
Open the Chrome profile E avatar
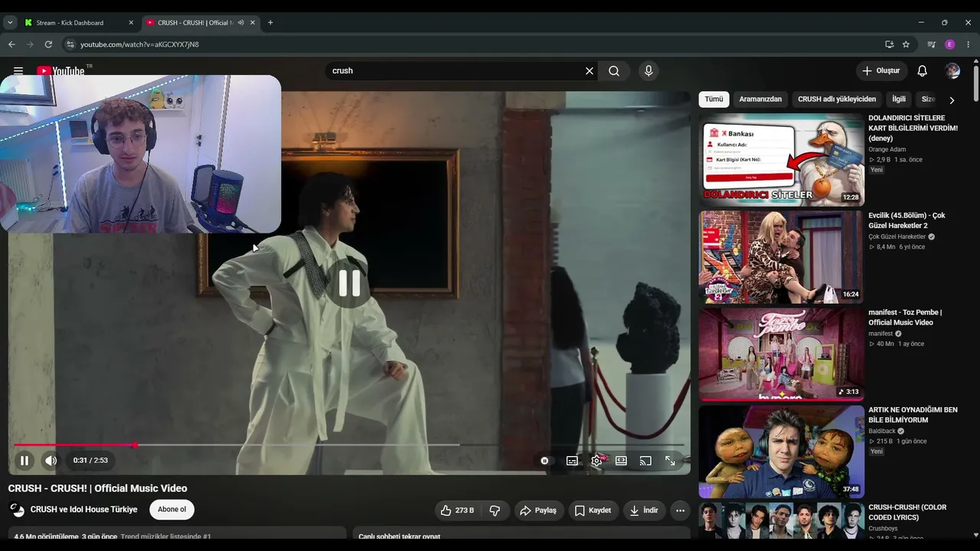tap(950, 44)
